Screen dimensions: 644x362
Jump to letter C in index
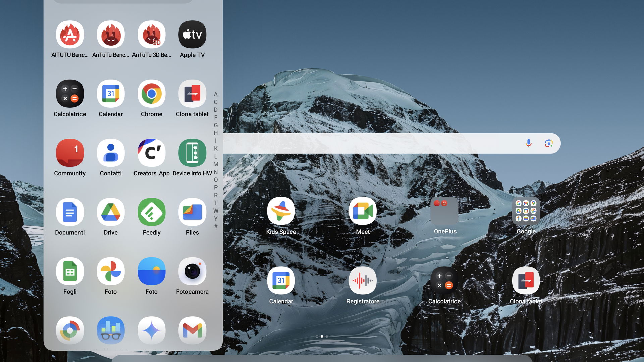point(216,102)
